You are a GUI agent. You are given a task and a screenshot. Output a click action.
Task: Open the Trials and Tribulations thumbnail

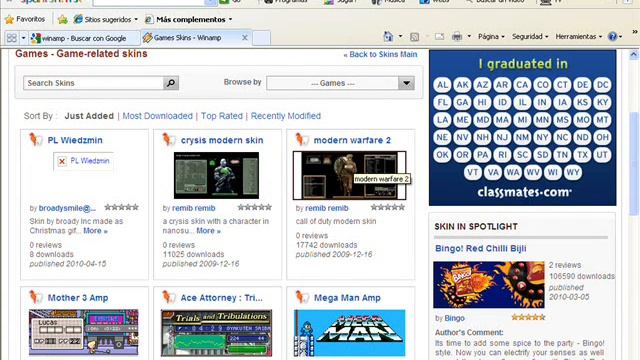click(x=216, y=333)
